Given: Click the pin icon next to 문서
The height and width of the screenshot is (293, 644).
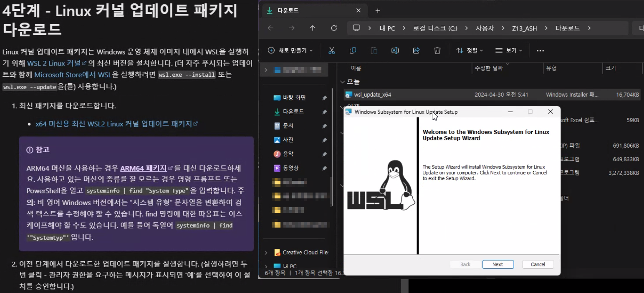Looking at the screenshot, I should (x=324, y=126).
